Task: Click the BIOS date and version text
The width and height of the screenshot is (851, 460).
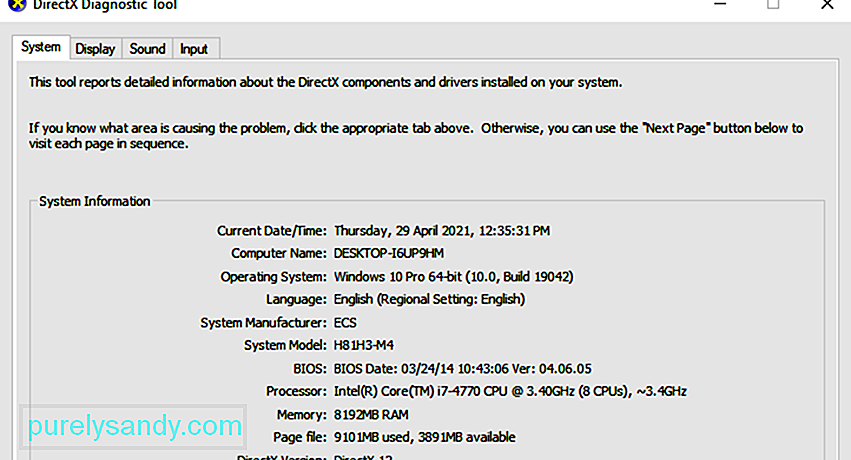Action: (462, 369)
